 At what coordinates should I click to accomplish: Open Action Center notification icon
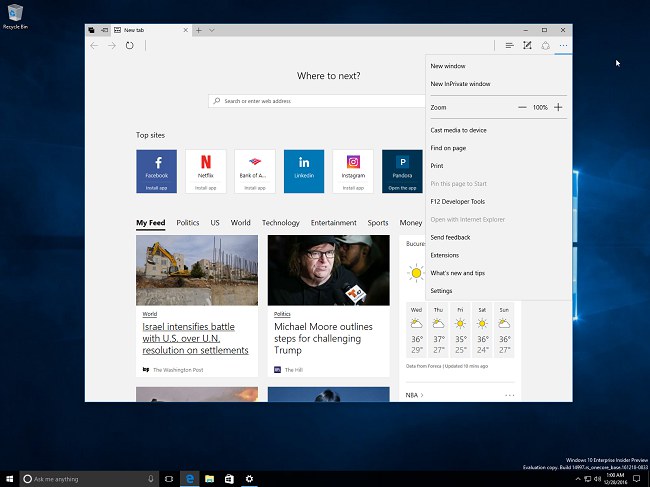pos(637,479)
